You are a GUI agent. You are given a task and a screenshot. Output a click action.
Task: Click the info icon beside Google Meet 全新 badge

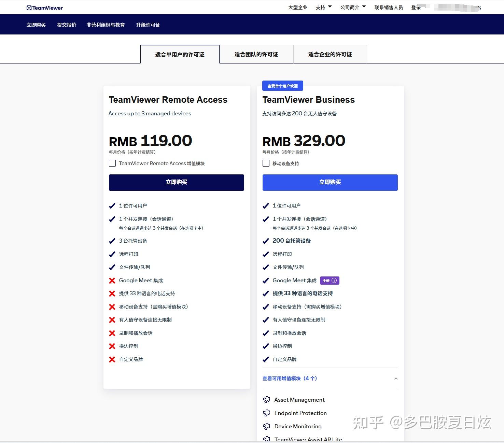point(334,280)
